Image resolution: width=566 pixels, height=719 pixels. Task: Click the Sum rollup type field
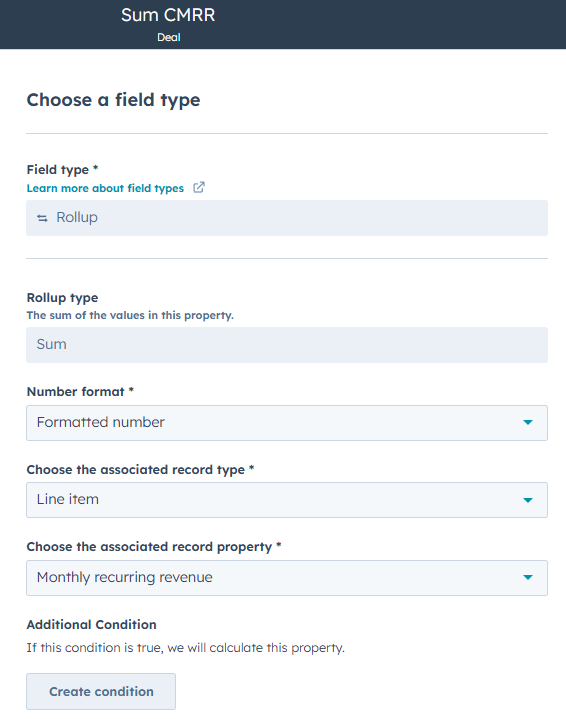(x=287, y=345)
